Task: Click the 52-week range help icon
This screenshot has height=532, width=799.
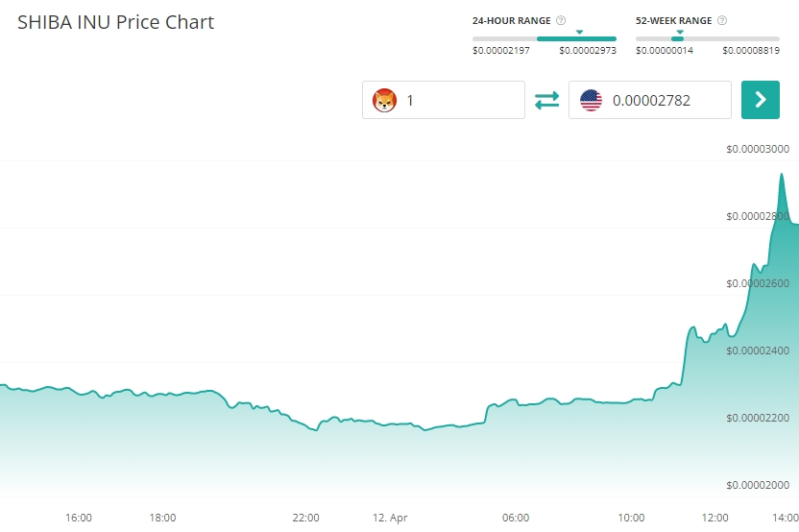Action: tap(722, 20)
